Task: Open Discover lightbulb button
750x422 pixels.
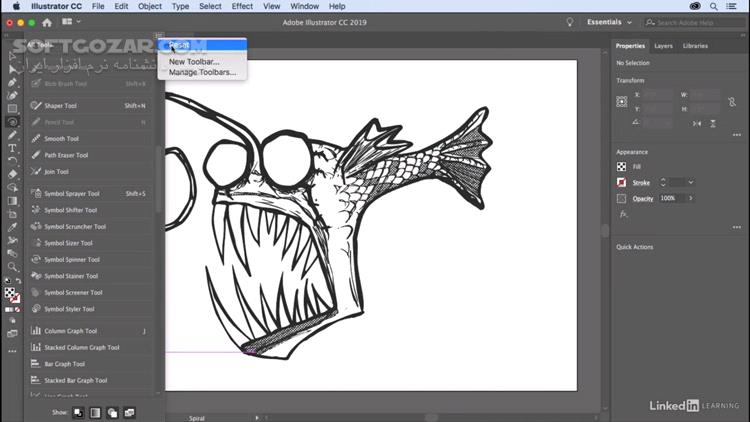Action: tap(569, 22)
